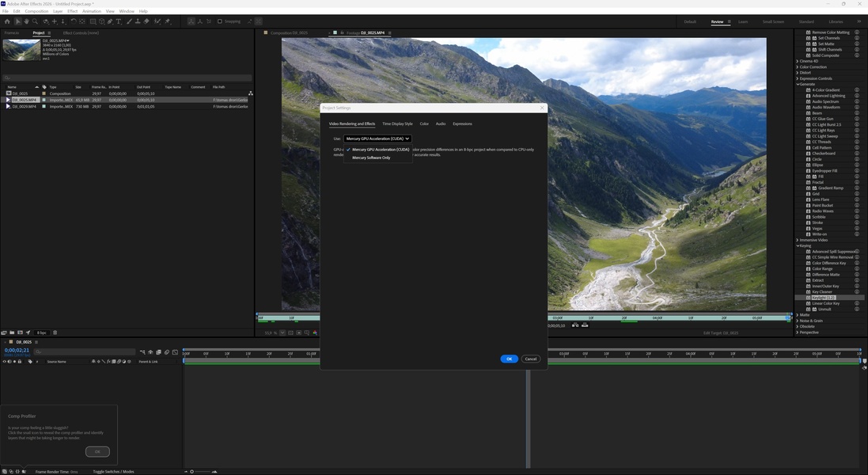This screenshot has width=868, height=475.
Task: Open the Composition menu
Action: coord(36,11)
